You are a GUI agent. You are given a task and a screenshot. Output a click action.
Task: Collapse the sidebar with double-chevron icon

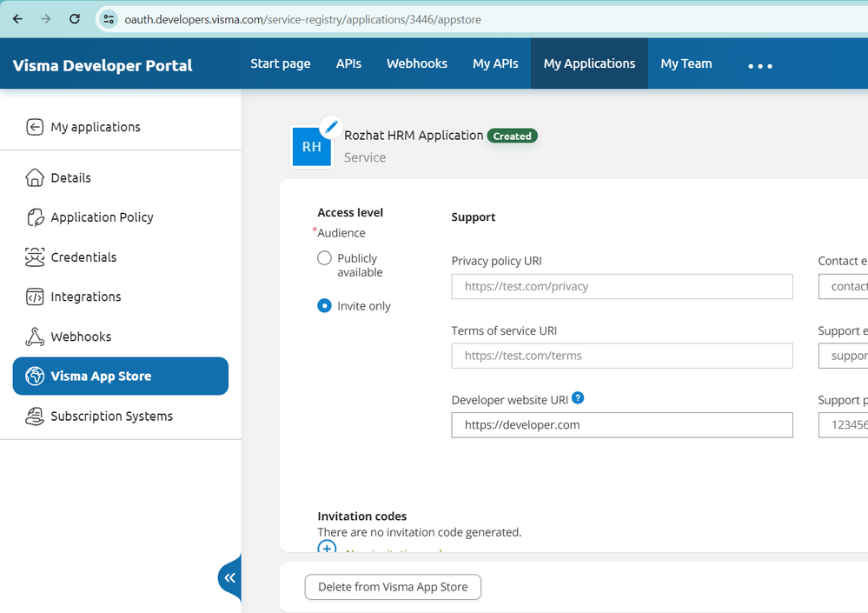coord(229,577)
